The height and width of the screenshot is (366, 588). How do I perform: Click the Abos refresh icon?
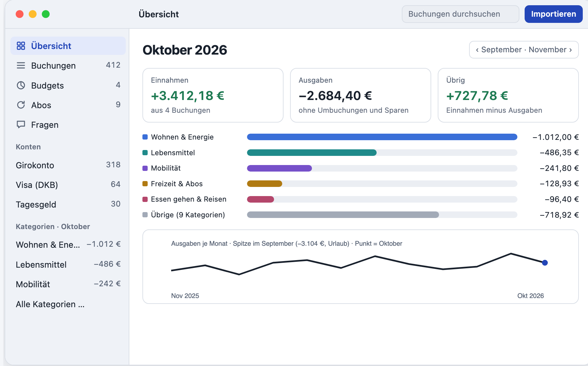click(21, 105)
